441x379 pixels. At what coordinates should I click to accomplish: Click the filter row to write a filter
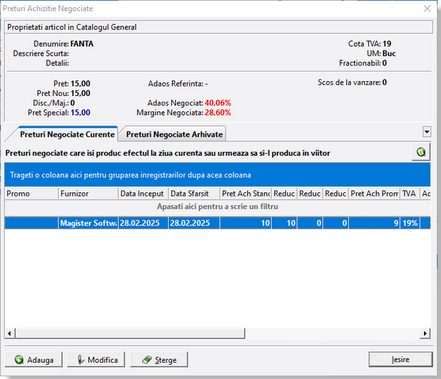tap(217, 207)
